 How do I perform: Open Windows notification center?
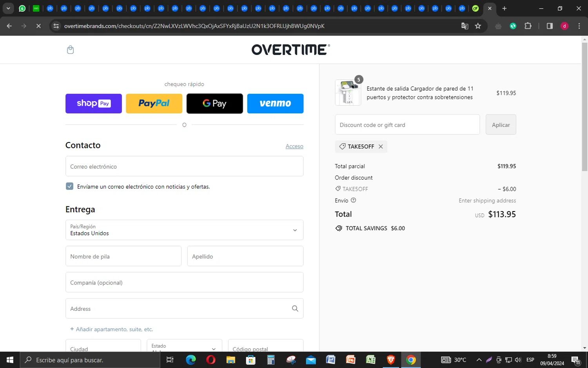(x=576, y=360)
